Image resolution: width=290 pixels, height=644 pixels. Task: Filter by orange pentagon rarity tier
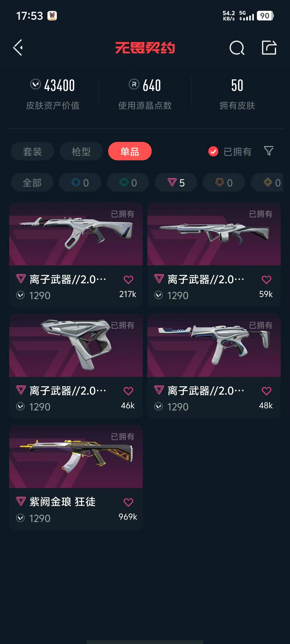click(224, 182)
